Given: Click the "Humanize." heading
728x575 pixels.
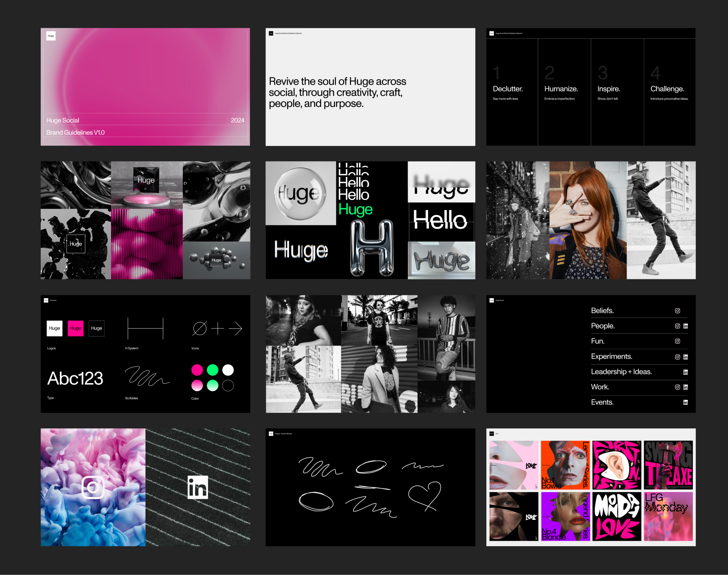Looking at the screenshot, I should click(x=561, y=89).
